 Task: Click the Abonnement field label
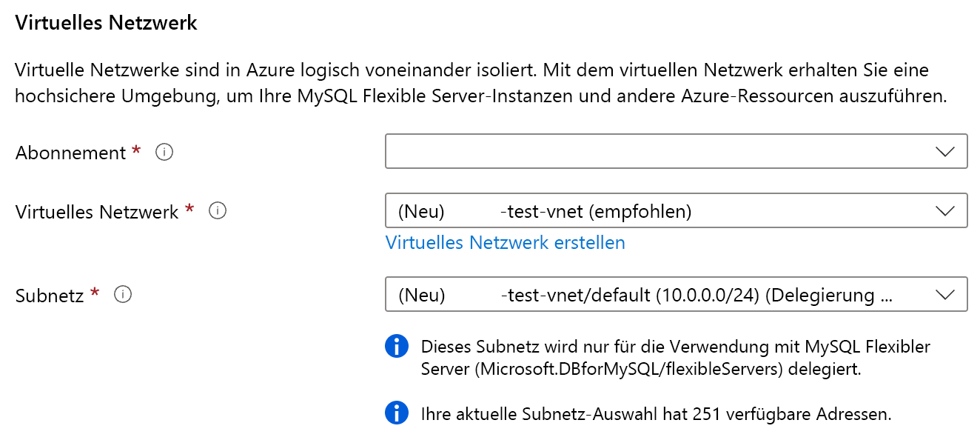pos(70,152)
